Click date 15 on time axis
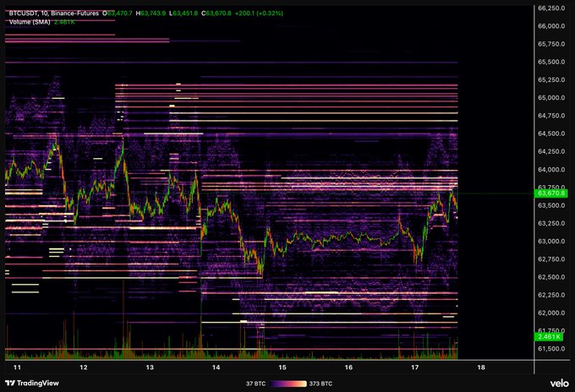 coord(282,367)
